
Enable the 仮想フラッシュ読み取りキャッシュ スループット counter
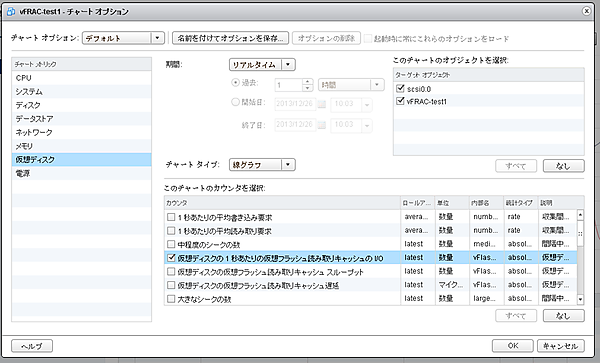click(x=171, y=272)
